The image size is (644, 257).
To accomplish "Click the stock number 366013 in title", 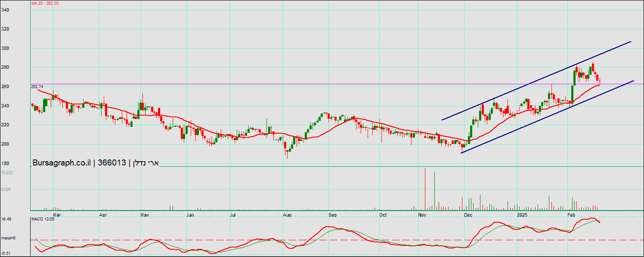I will (x=111, y=163).
